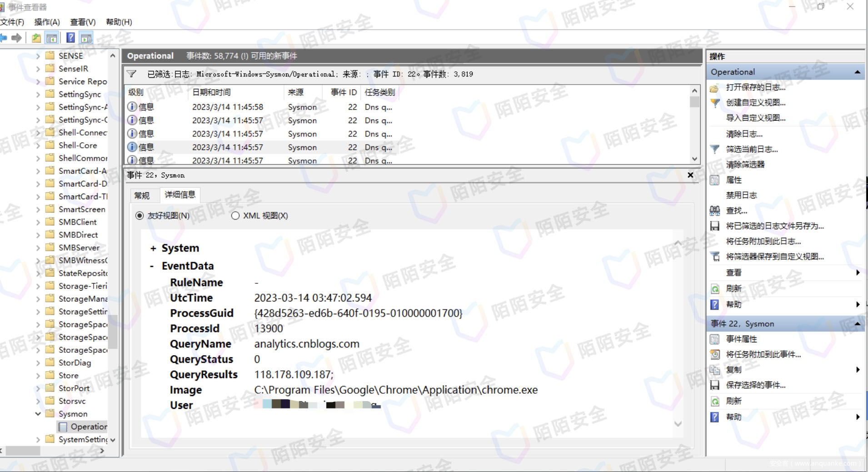Click the blue help toolbar icon
Image resolution: width=868 pixels, height=472 pixels.
click(x=70, y=38)
